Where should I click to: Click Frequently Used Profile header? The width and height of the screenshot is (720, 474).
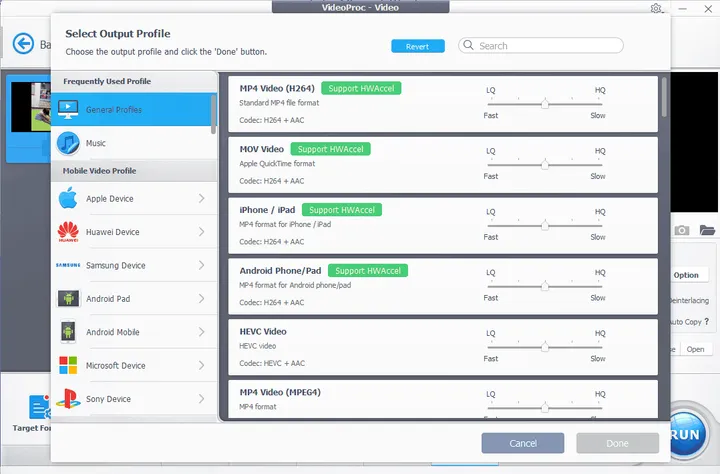point(107,81)
